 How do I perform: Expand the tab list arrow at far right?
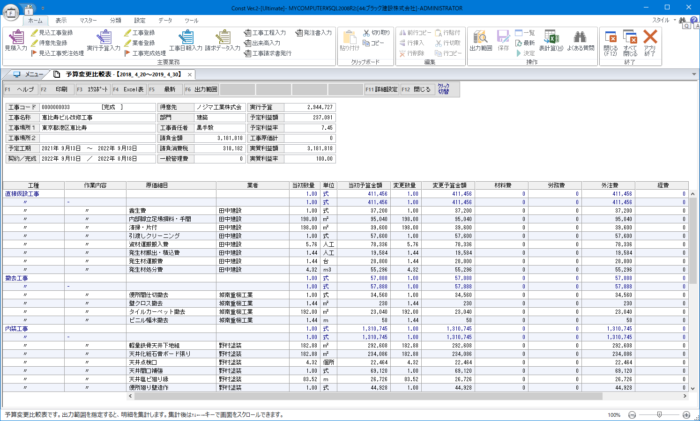692,74
